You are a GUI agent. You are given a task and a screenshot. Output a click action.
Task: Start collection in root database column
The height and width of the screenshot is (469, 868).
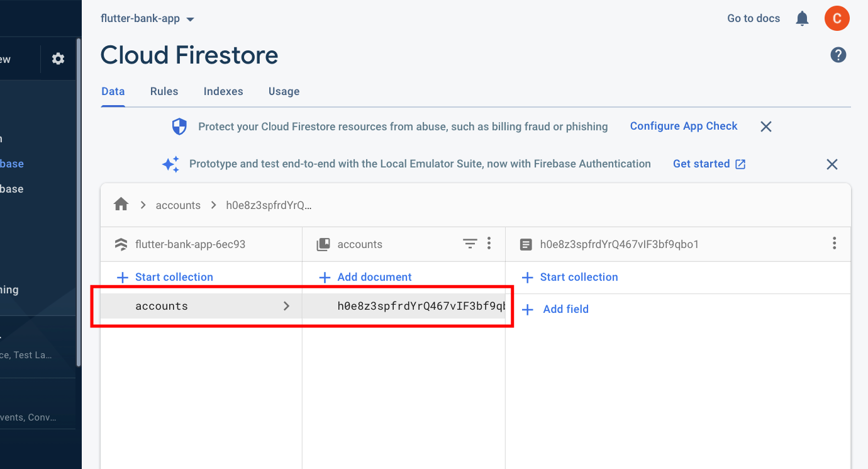coord(165,277)
